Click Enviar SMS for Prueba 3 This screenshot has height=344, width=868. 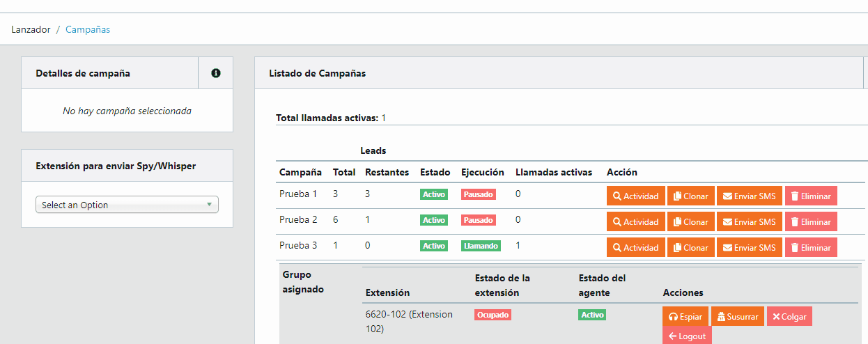[x=749, y=247]
